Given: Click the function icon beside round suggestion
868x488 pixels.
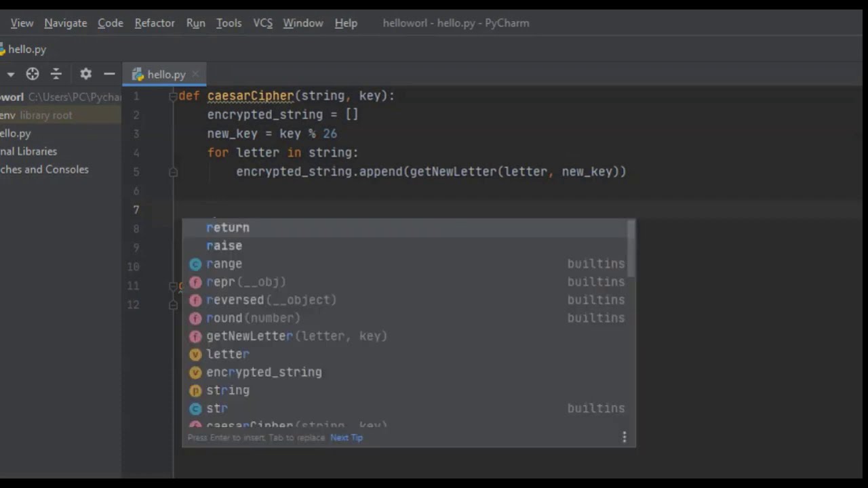Looking at the screenshot, I should coord(195,318).
